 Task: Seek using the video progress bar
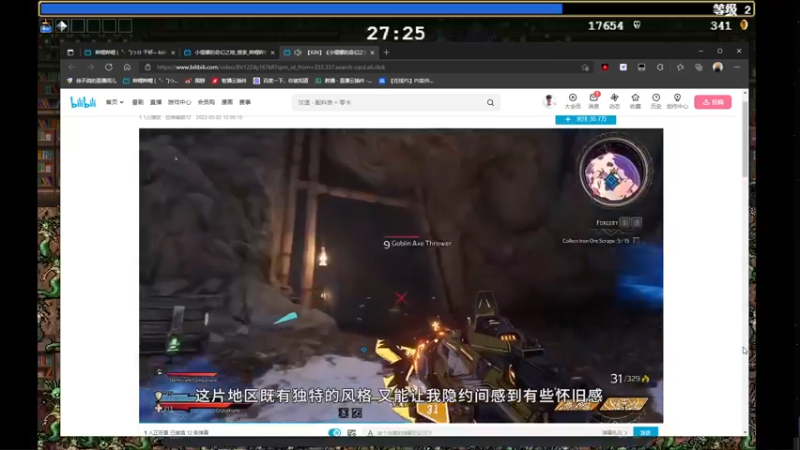click(x=401, y=422)
